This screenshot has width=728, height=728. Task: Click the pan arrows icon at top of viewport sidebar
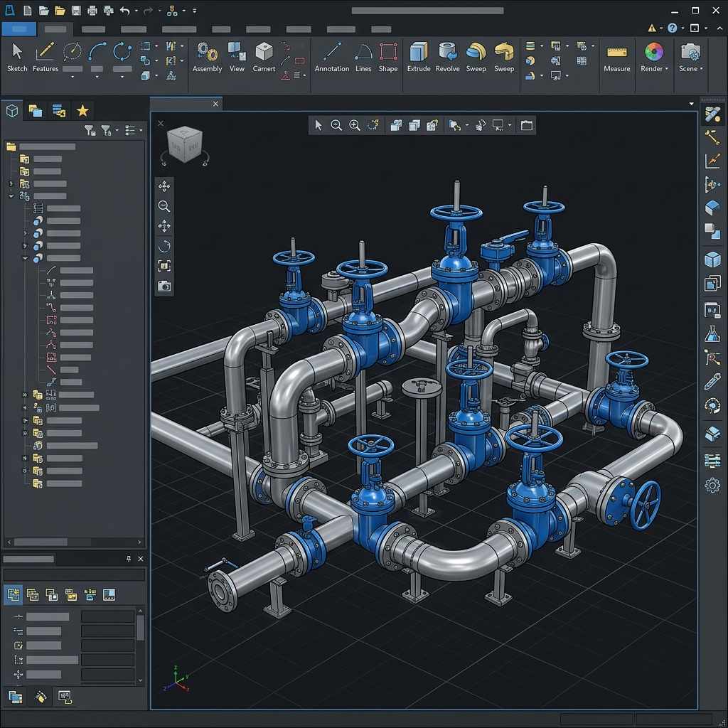point(164,186)
